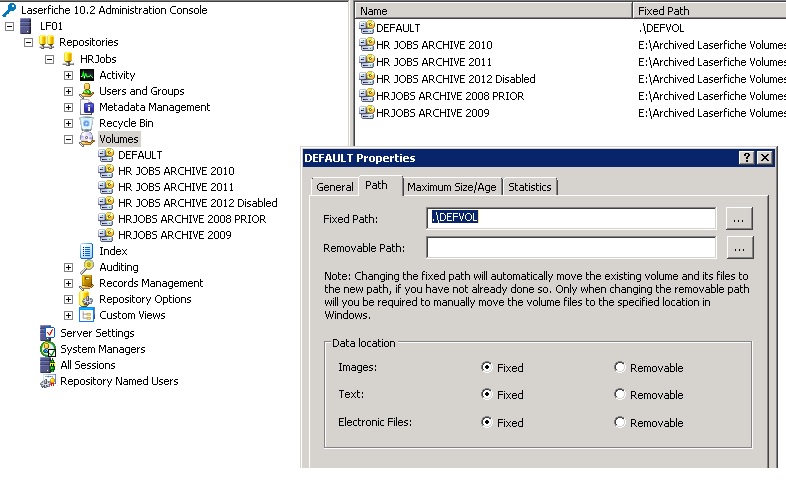
Task: Click the HRJOBS ARCHIVE 2009 tree icon
Action: 106,235
